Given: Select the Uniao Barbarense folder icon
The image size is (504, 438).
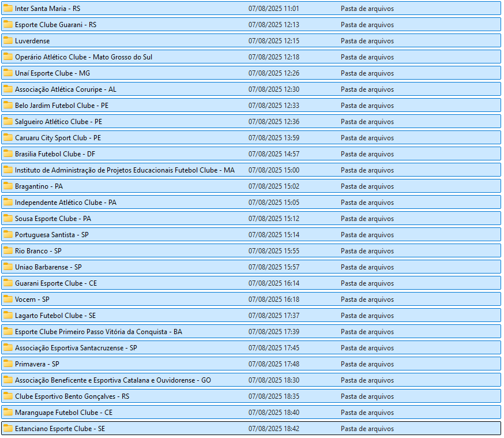Looking at the screenshot, I should click(x=7, y=267).
